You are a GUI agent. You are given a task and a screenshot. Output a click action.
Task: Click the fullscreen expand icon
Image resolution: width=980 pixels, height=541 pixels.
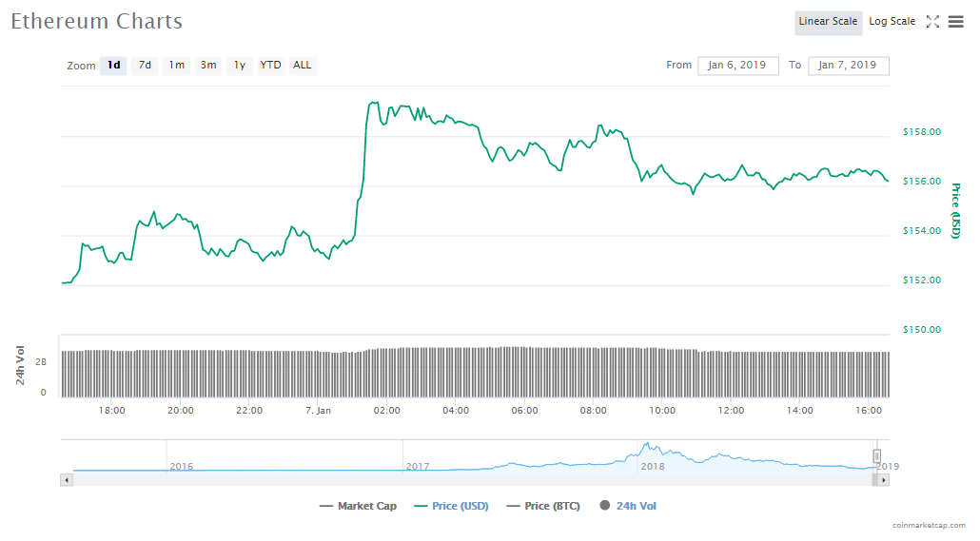932,22
